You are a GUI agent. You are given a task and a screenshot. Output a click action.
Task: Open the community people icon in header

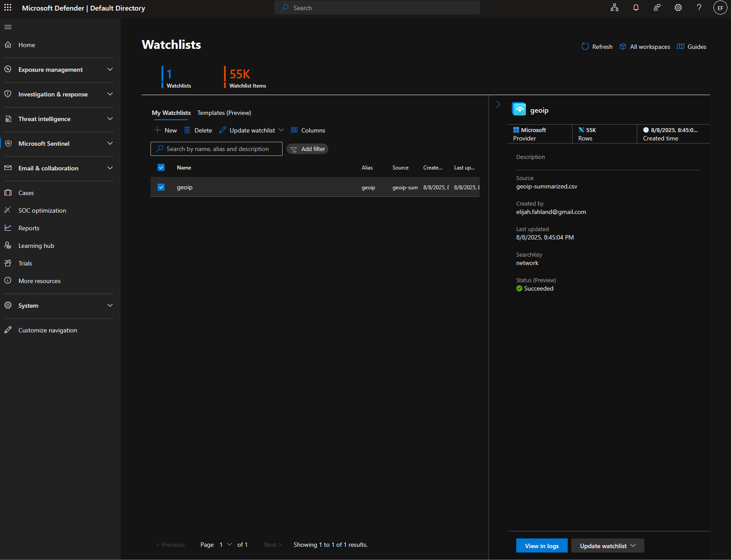click(657, 7)
